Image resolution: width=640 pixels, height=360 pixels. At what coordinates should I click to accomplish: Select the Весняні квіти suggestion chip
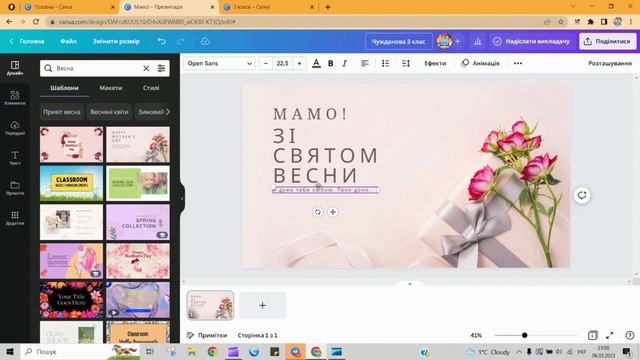coord(109,112)
